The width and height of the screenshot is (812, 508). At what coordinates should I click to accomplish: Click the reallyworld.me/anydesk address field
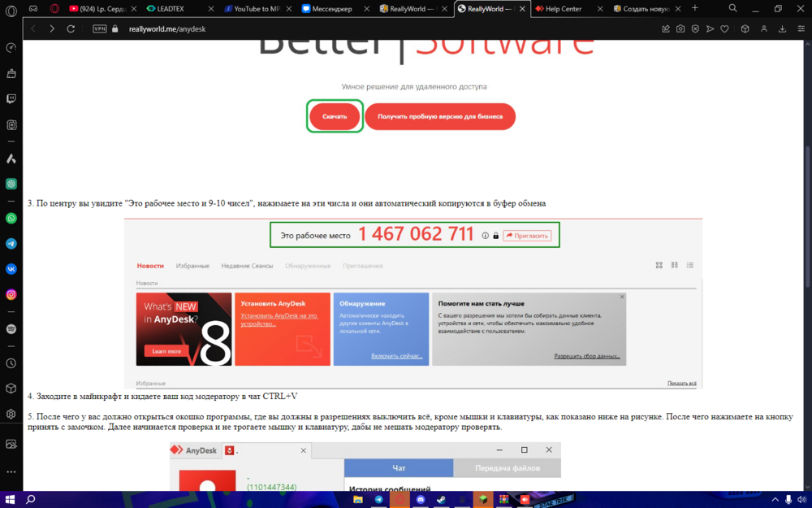click(167, 29)
